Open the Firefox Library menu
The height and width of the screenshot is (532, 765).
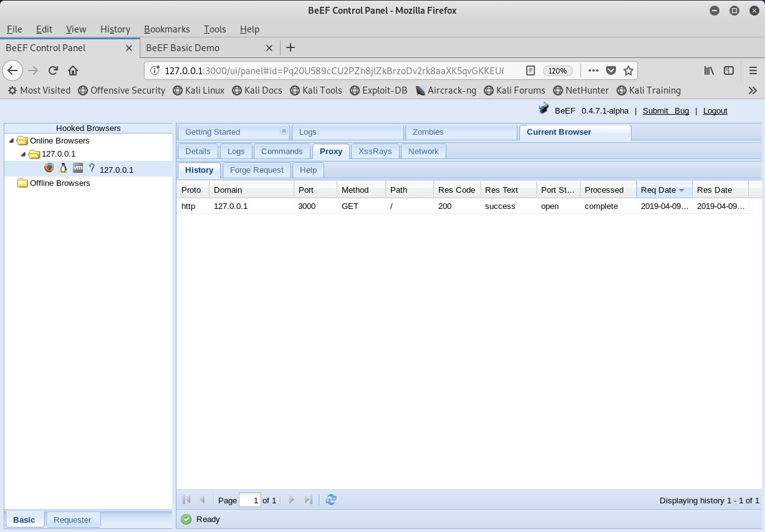(x=709, y=70)
